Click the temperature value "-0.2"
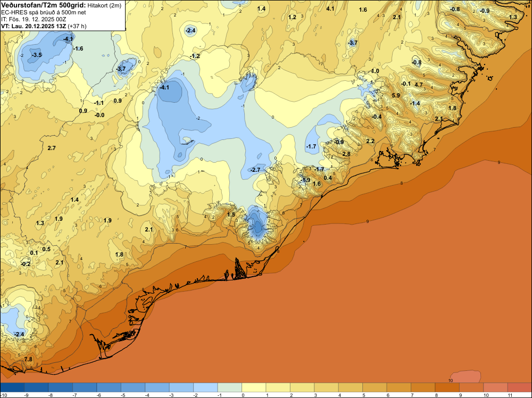 pyautogui.click(x=26, y=264)
